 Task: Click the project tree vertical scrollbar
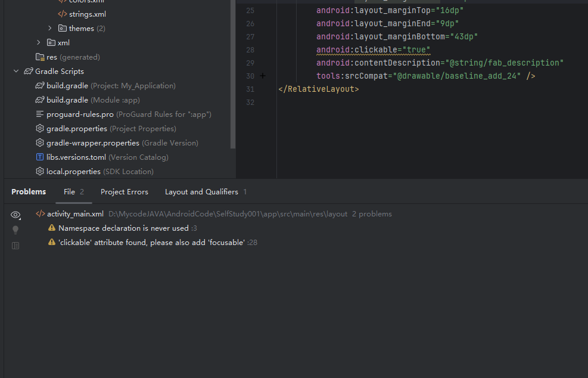(x=233, y=72)
